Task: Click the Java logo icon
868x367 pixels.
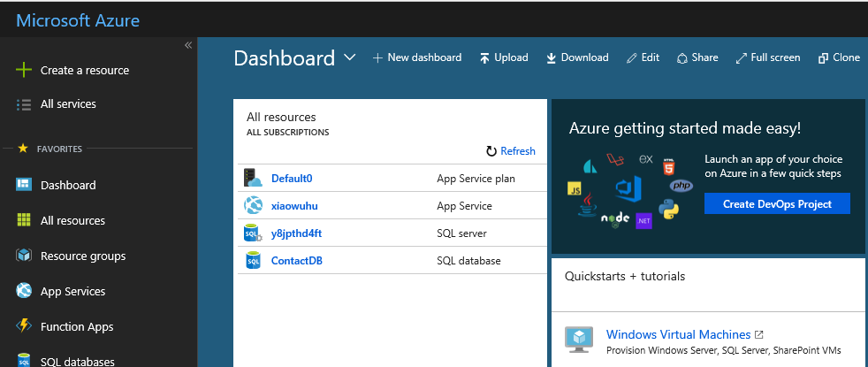Action: pos(587,205)
